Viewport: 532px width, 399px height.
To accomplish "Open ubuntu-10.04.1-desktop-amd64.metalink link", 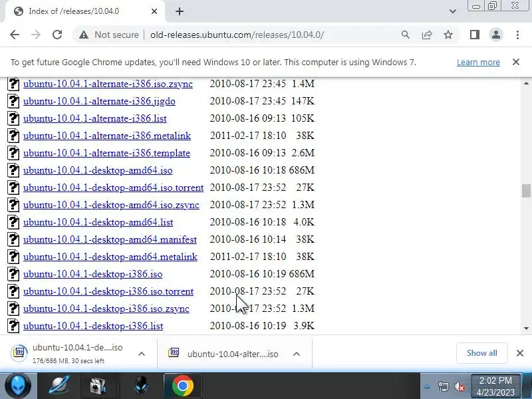I will (110, 257).
